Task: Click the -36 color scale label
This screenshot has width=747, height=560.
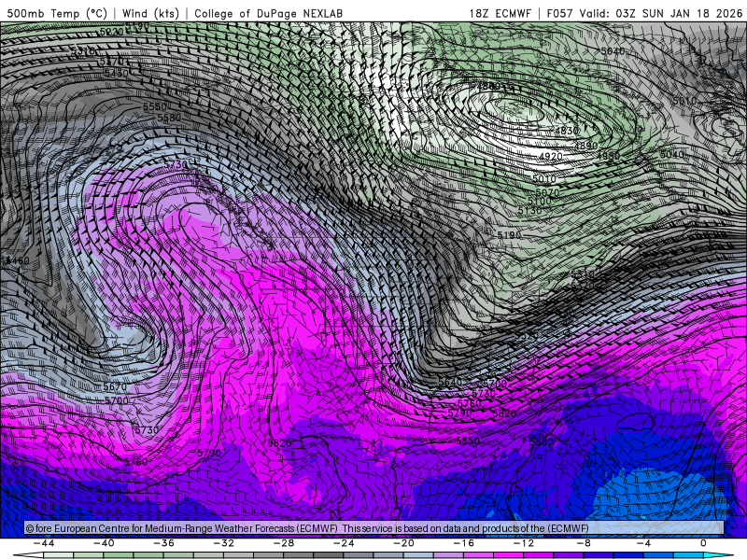Action: click(x=164, y=543)
